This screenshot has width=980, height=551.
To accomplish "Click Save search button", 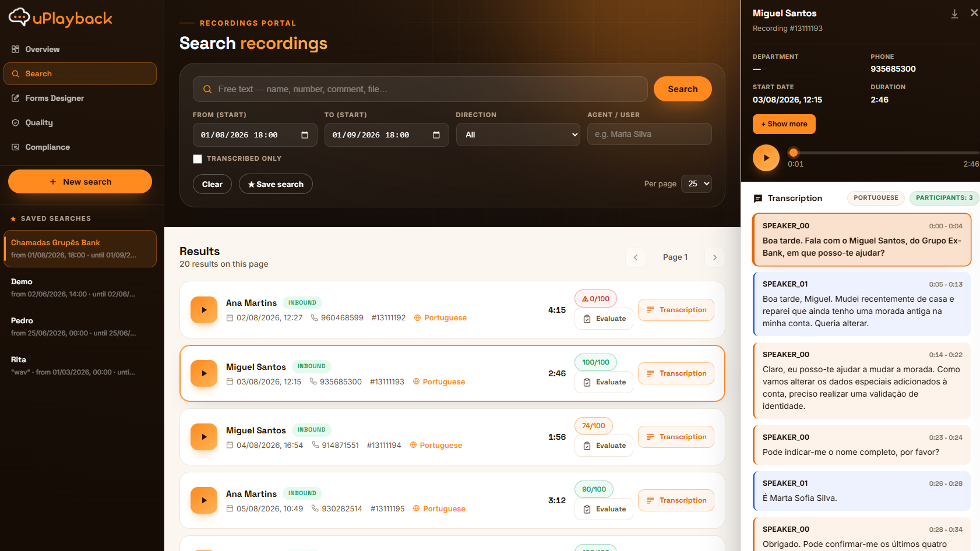I will pos(276,184).
